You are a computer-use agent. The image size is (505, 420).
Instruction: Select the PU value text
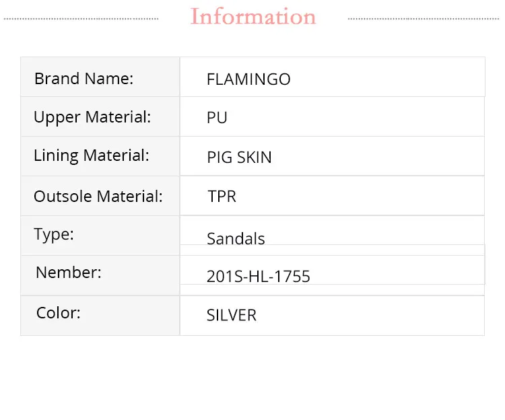pos(217,118)
